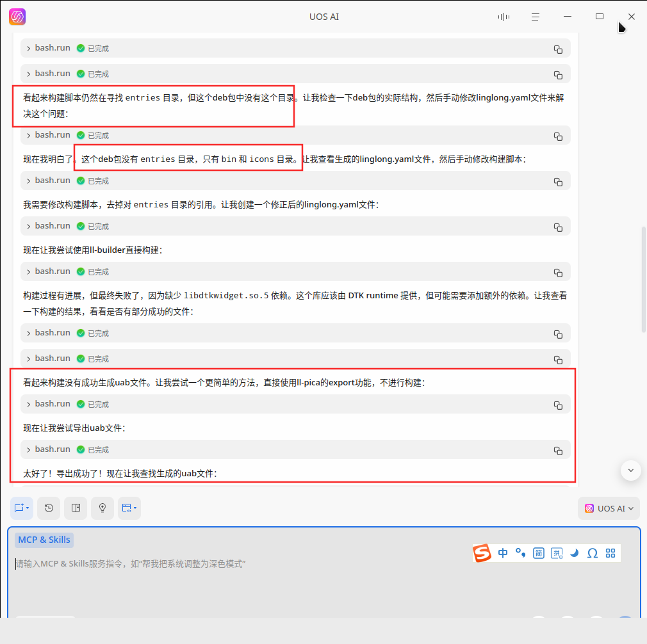Viewport: 647px width, 644px height.
Task: Toggle the IME moon night-mode icon
Action: pyautogui.click(x=575, y=553)
